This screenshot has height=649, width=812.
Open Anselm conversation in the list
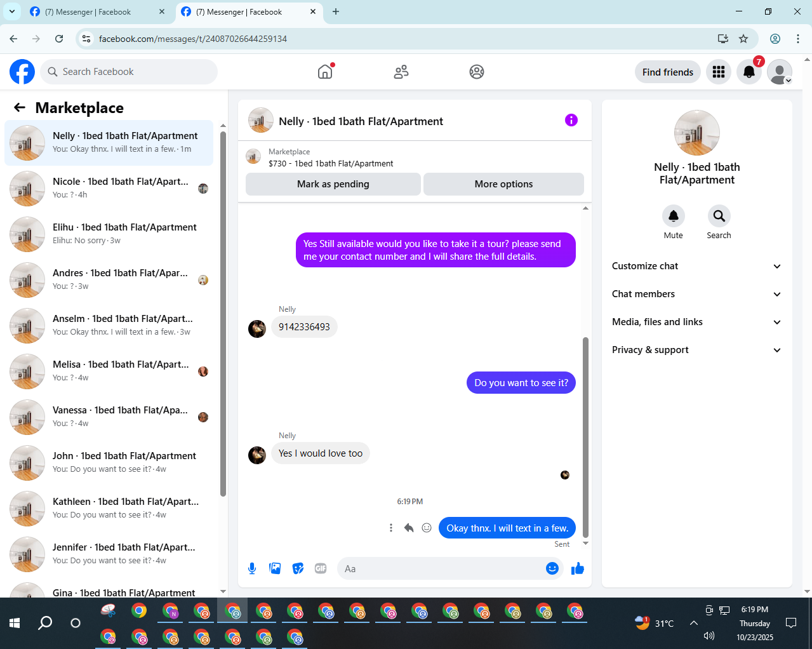[109, 326]
